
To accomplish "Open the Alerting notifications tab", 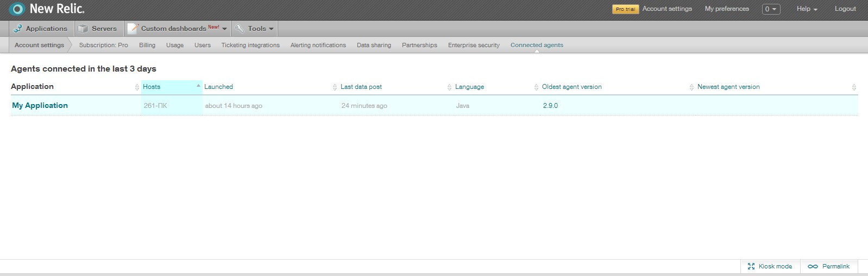I will point(318,45).
